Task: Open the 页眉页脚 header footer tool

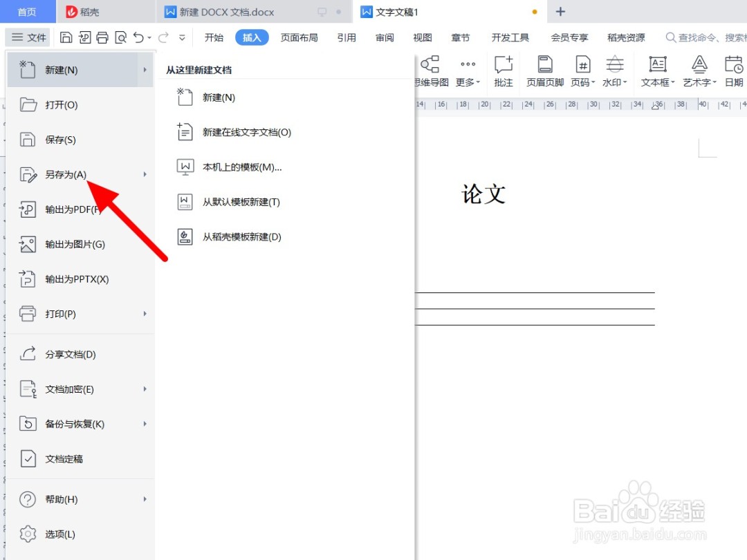Action: pos(545,71)
